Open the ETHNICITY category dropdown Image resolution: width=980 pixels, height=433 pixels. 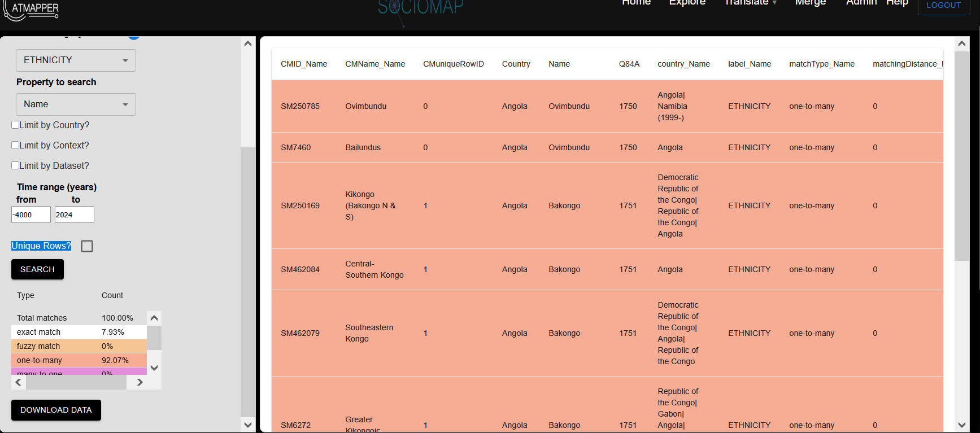[76, 60]
